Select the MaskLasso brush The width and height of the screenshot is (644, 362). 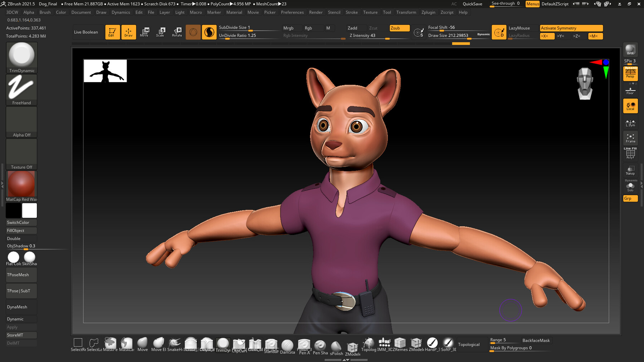coord(126,344)
